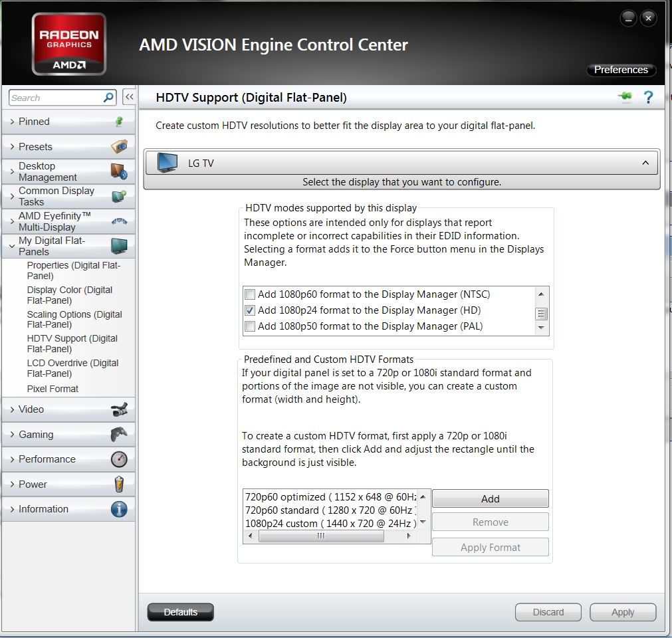Click the Remove format button
Image resolution: width=672 pixels, height=638 pixels.
[491, 522]
